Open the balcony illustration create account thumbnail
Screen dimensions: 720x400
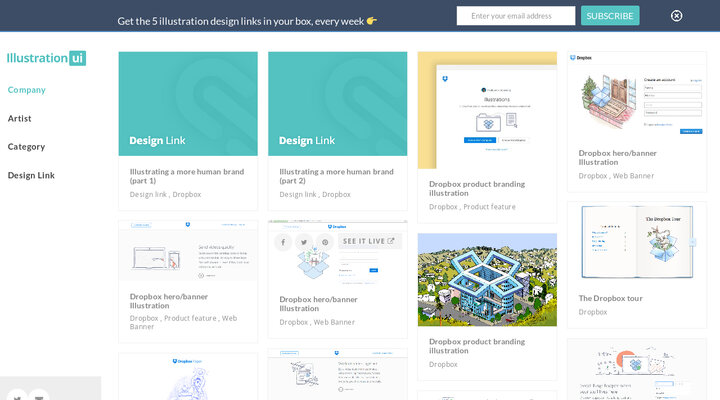click(637, 96)
